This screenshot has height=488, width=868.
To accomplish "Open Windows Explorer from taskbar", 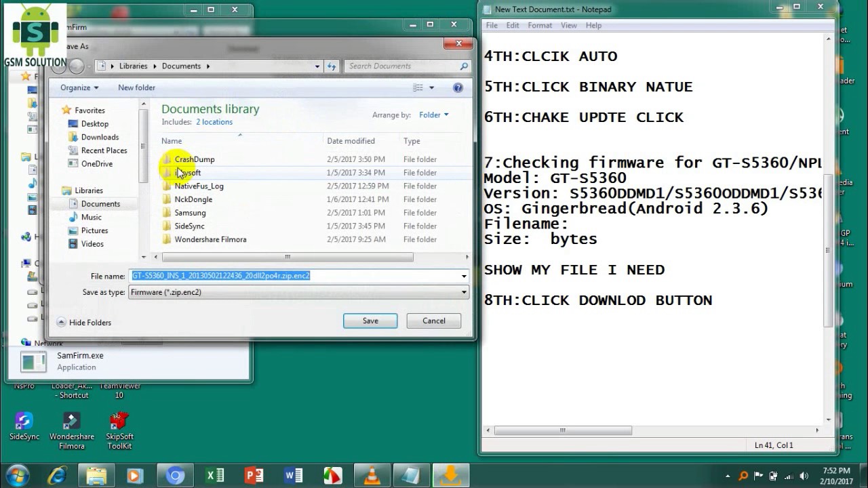I will [x=96, y=476].
